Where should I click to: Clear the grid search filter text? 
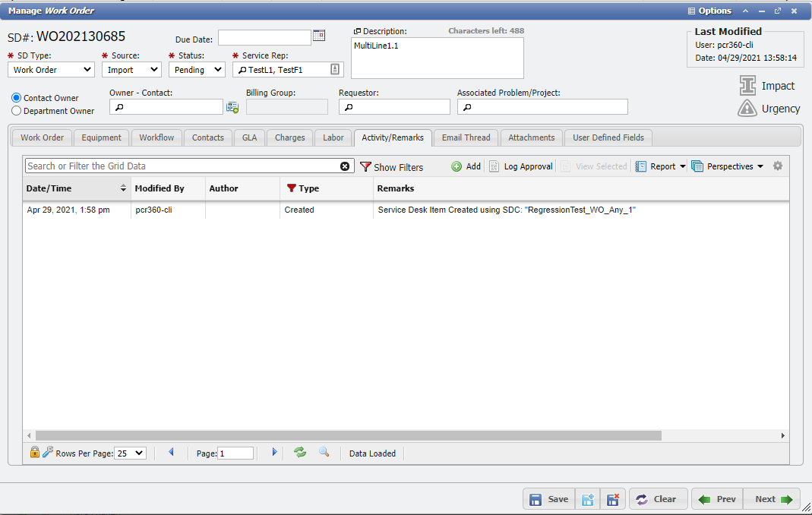(345, 166)
